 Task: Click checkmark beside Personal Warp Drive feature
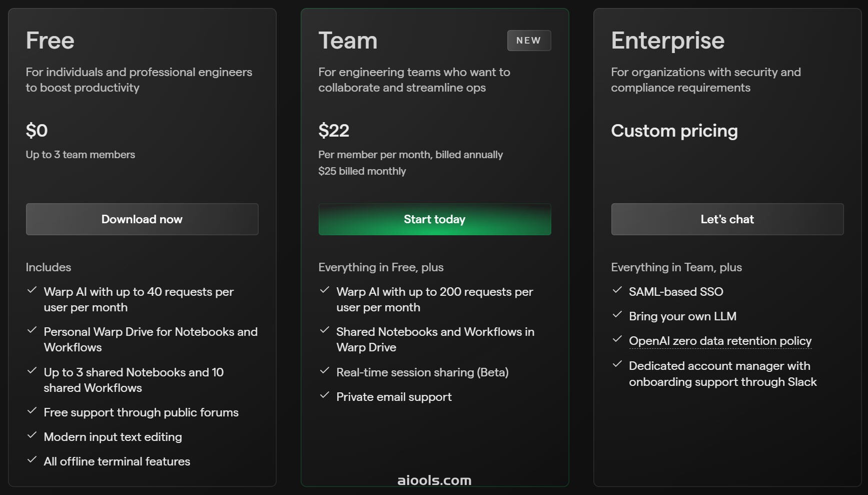pos(32,330)
